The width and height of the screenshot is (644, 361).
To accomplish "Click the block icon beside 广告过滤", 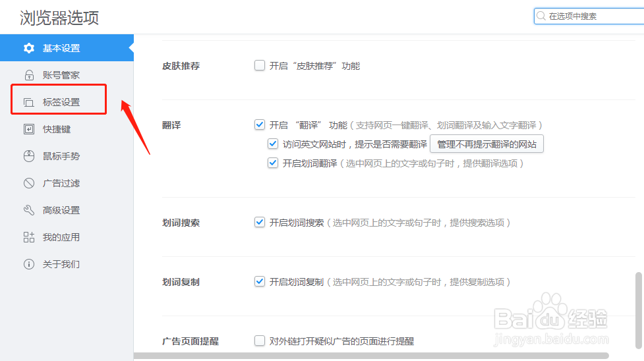I will pos(29,183).
